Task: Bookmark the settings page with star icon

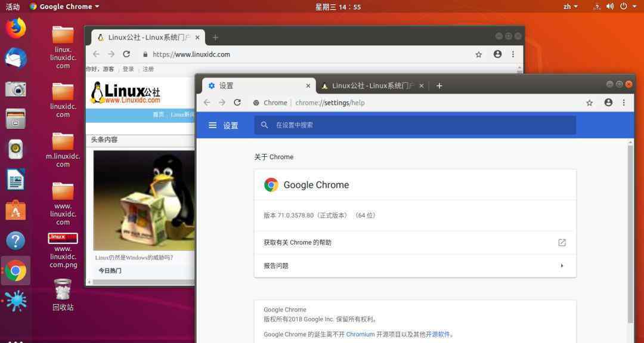Action: 589,103
